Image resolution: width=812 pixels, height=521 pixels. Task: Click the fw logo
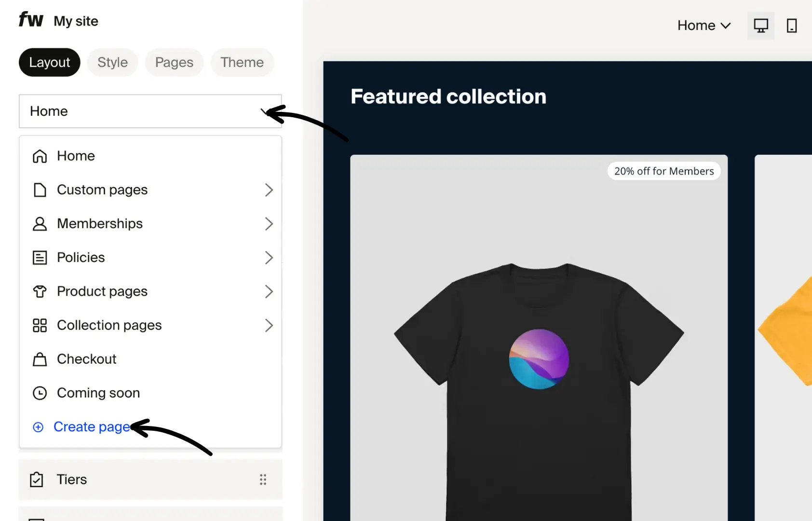pyautogui.click(x=30, y=20)
